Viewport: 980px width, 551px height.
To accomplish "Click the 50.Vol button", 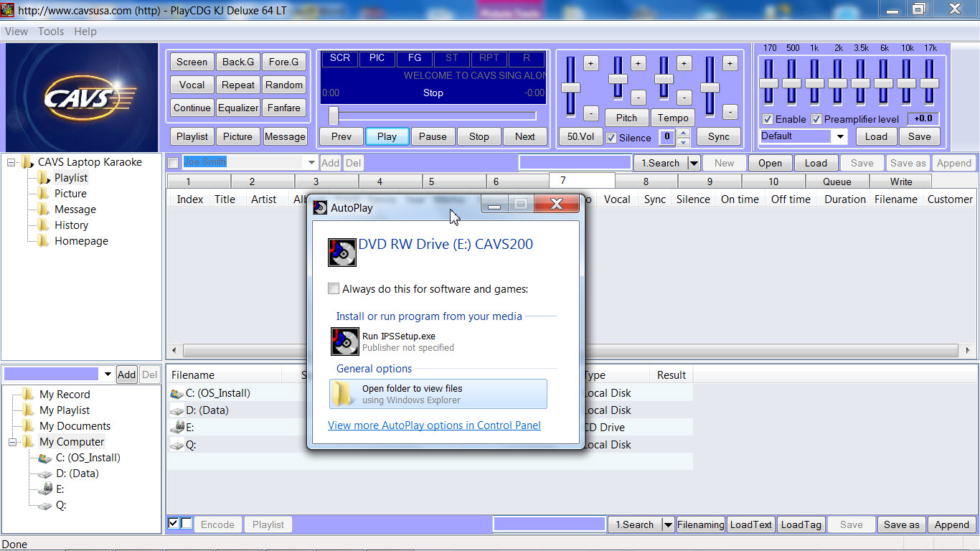I will pos(580,136).
